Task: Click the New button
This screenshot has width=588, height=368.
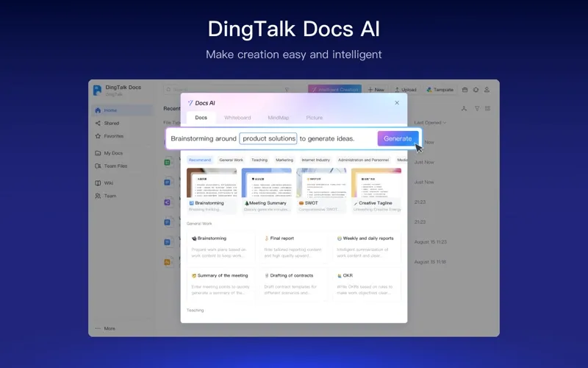Action: coord(376,90)
